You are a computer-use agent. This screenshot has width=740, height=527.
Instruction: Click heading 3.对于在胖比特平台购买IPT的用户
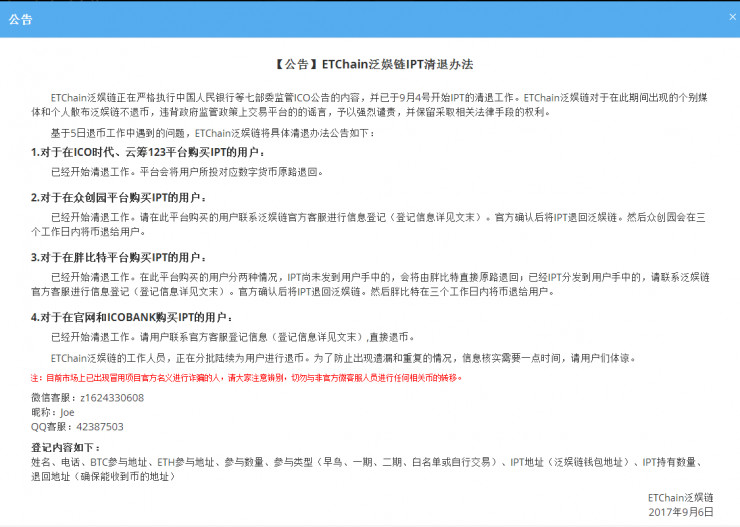tap(118, 258)
